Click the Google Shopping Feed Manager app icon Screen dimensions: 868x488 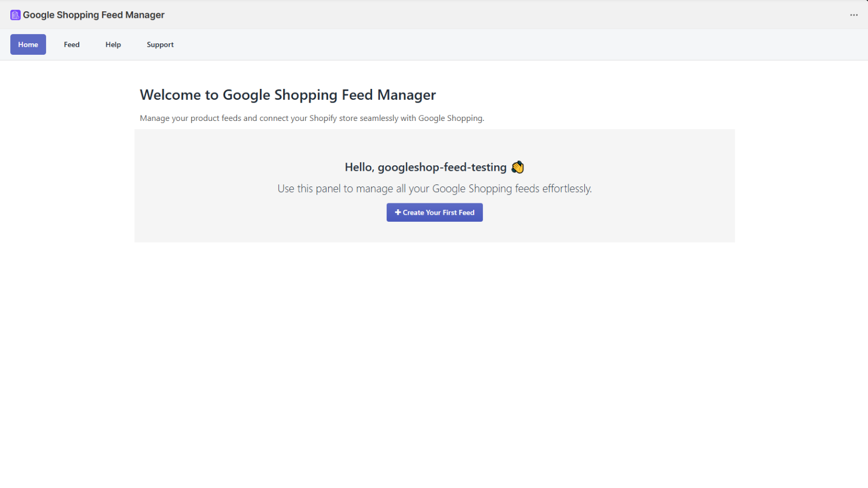click(x=15, y=15)
